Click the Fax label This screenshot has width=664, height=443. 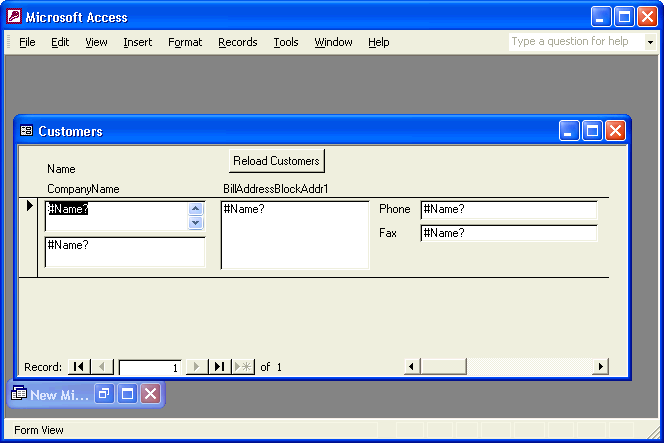388,233
